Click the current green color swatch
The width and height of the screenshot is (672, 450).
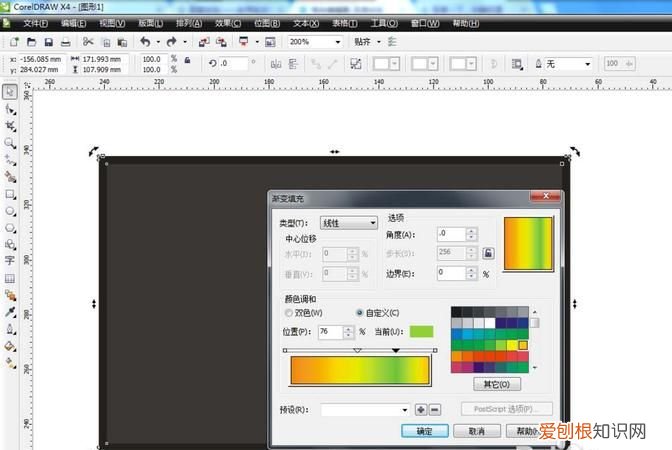pos(420,331)
